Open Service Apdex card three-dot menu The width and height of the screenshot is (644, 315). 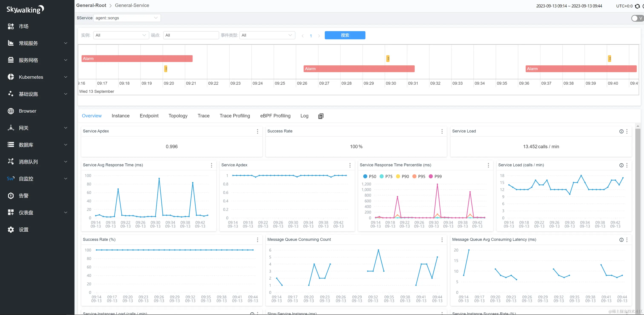tap(257, 131)
